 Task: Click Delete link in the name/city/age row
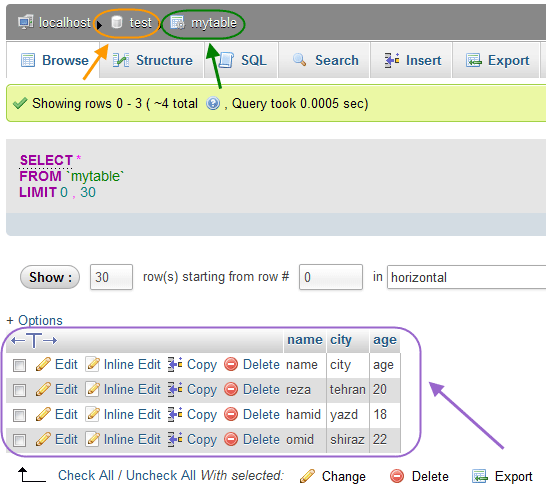click(x=261, y=365)
